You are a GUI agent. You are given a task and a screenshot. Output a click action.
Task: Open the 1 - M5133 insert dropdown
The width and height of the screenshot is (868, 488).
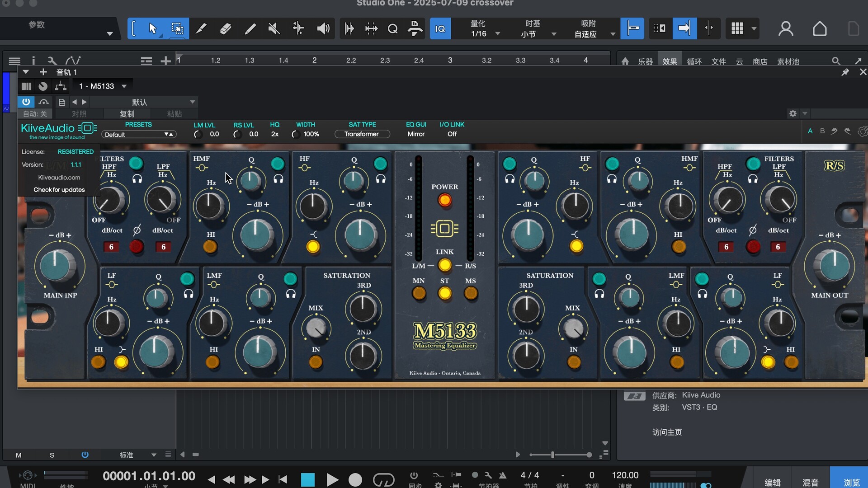[x=103, y=86]
